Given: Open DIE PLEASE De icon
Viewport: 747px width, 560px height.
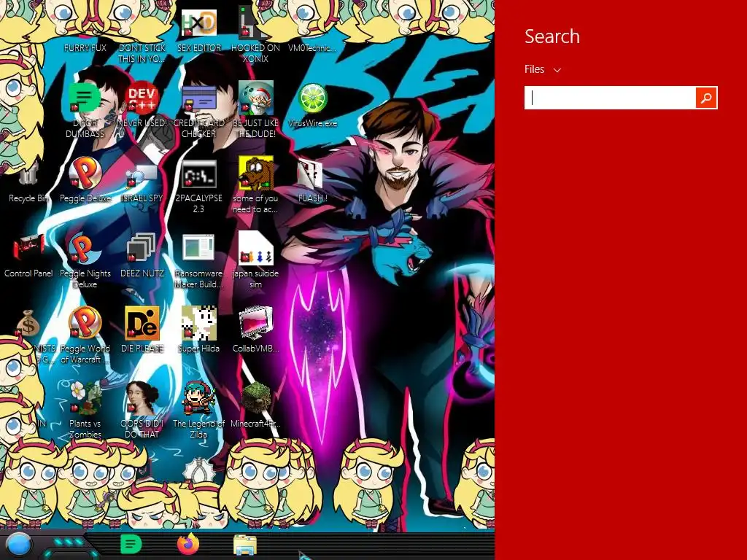Looking at the screenshot, I should pyautogui.click(x=142, y=323).
